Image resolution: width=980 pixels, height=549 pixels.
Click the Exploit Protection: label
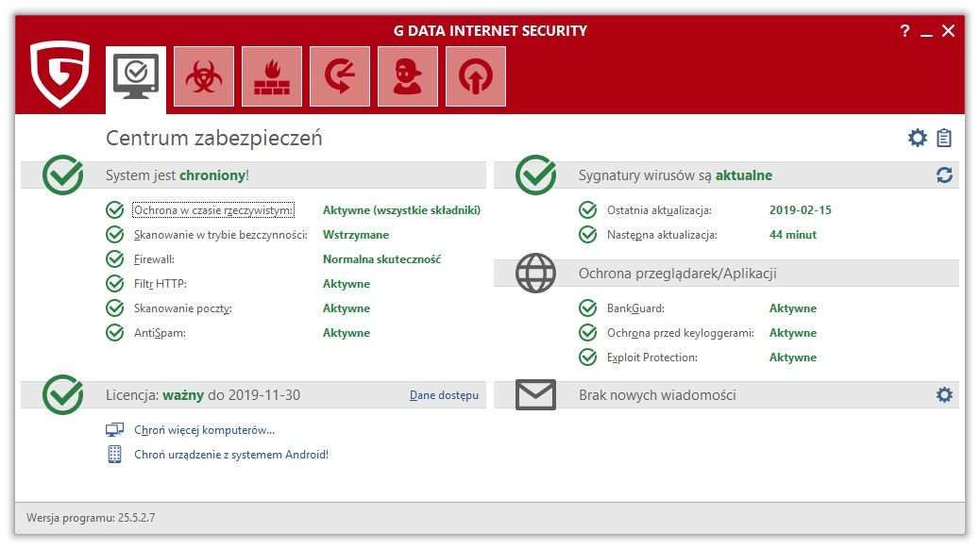pyautogui.click(x=651, y=358)
